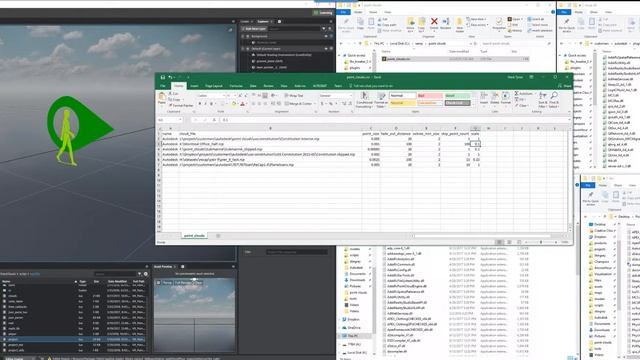
Task: Click Tell me what you want to do
Action: point(371,86)
